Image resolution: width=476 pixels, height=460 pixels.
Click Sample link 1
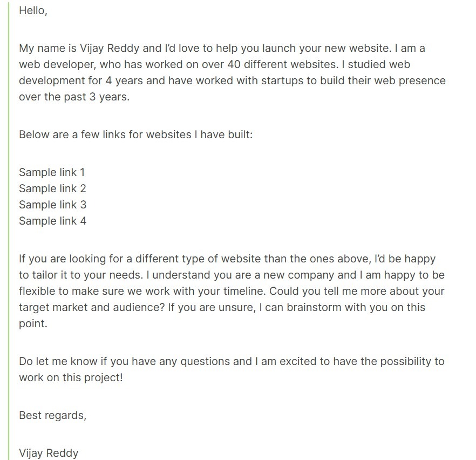coord(52,172)
